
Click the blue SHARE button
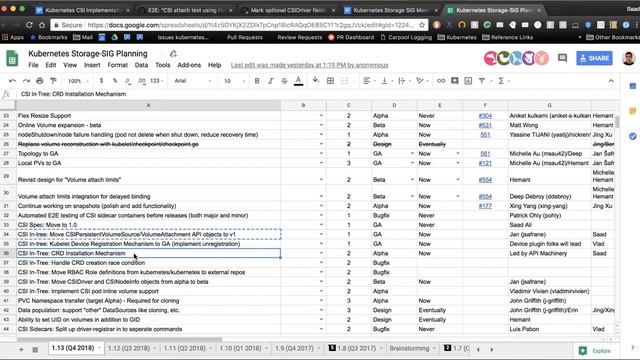pos(594,58)
